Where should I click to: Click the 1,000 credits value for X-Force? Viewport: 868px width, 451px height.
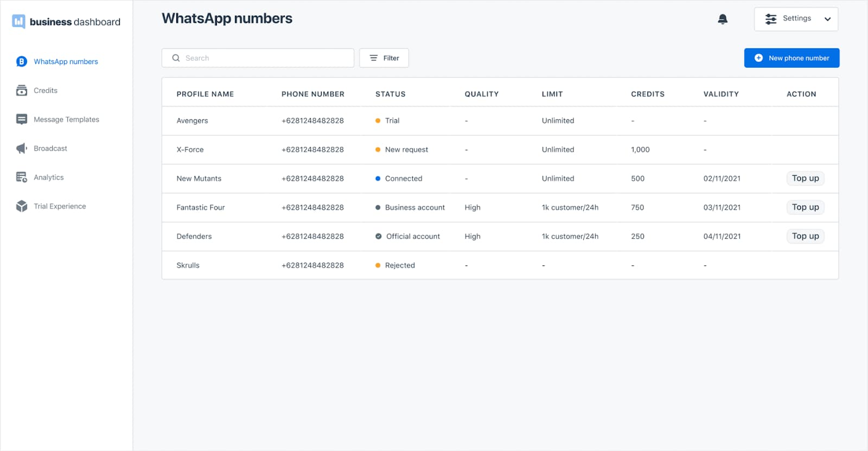(x=640, y=149)
